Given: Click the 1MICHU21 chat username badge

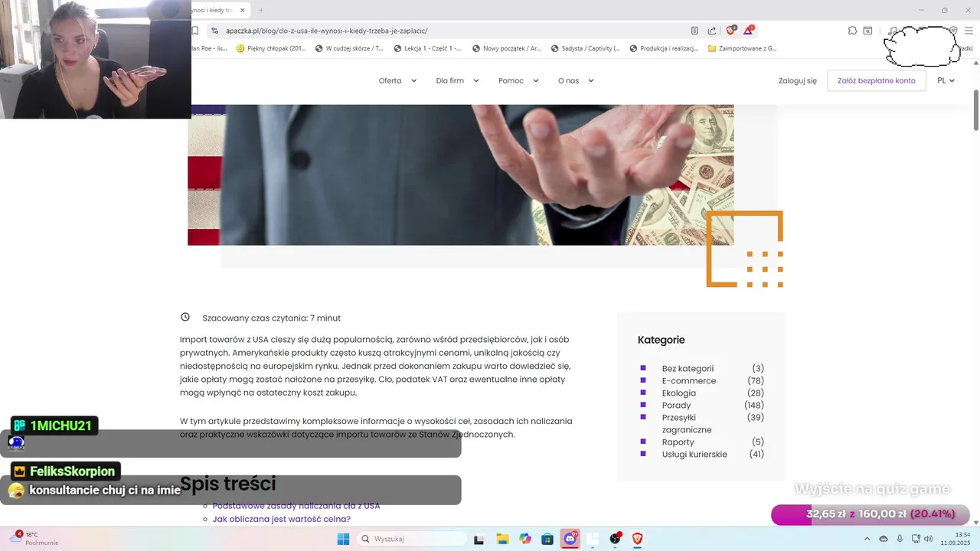Looking at the screenshot, I should (x=54, y=425).
